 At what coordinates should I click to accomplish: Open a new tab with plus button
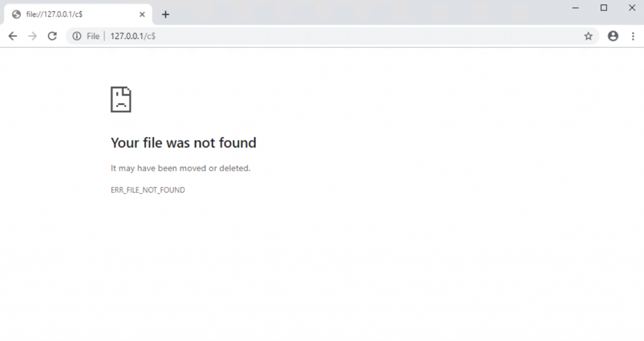(165, 14)
